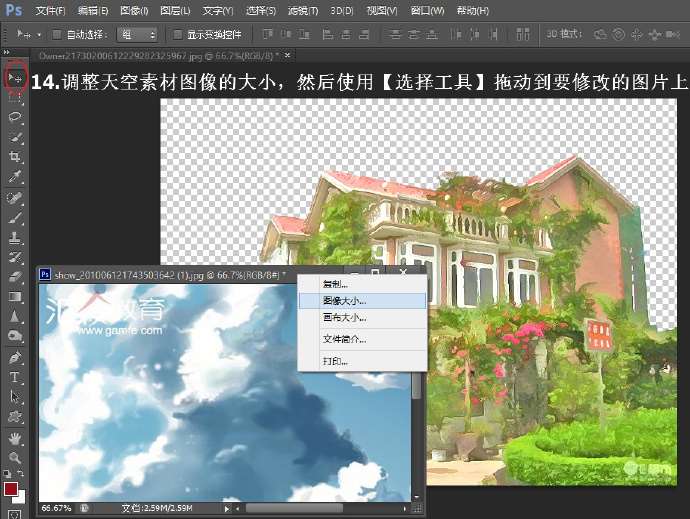The width and height of the screenshot is (690, 519).
Task: Enable the 显示变换控件 checkbox
Action: tap(177, 34)
